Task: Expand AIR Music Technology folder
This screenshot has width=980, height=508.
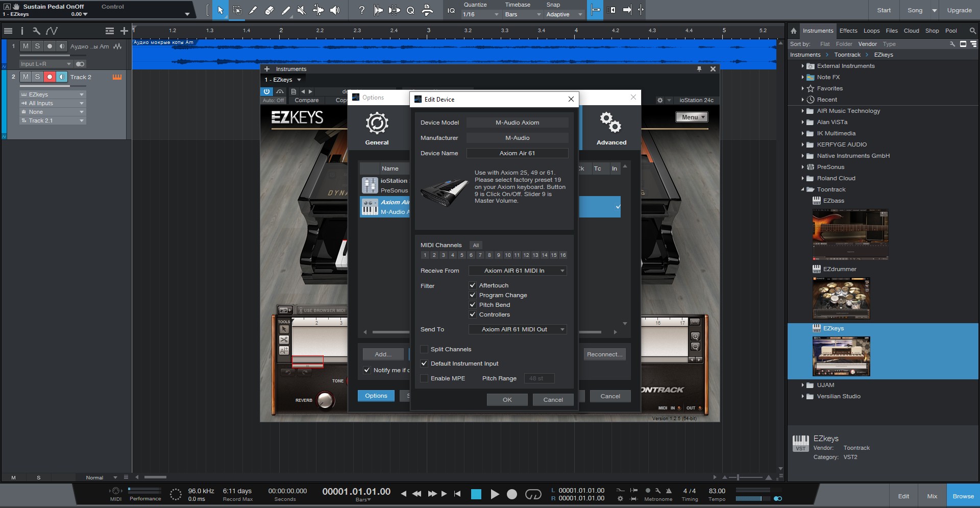Action: tap(803, 111)
